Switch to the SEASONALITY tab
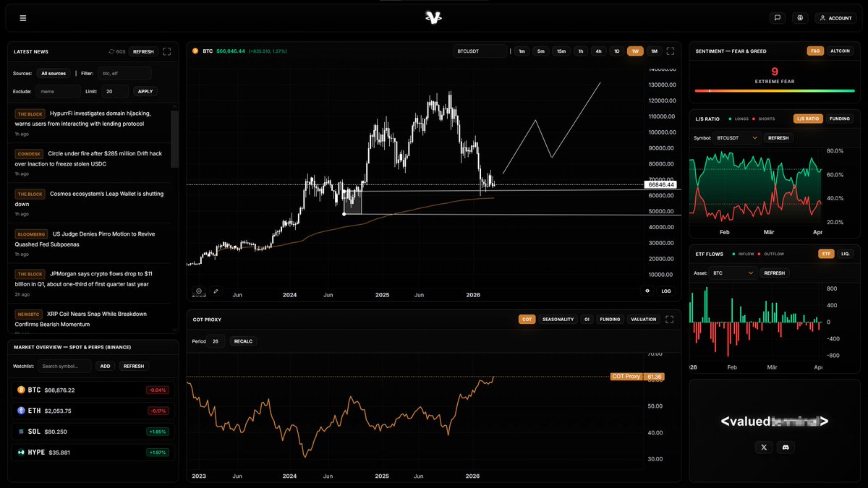 pyautogui.click(x=558, y=319)
